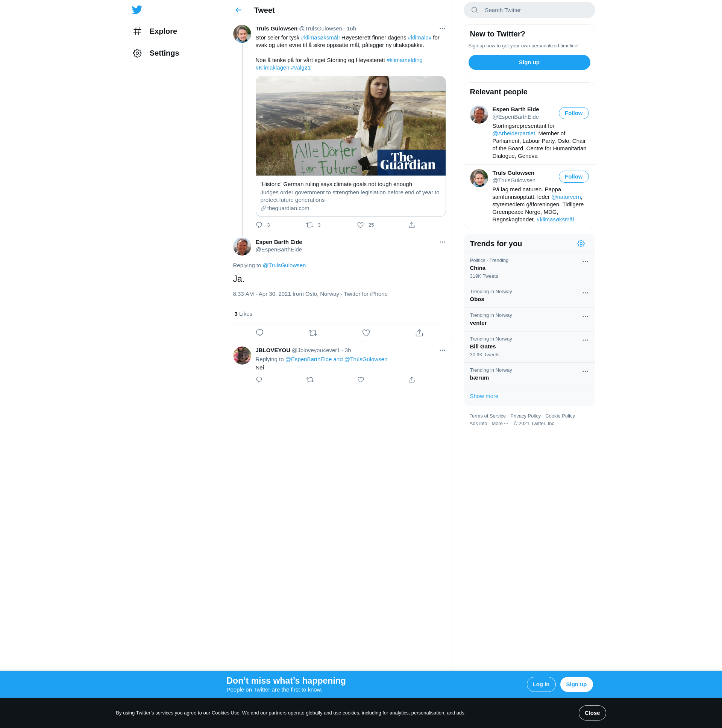Click the search magnifier icon

(475, 10)
